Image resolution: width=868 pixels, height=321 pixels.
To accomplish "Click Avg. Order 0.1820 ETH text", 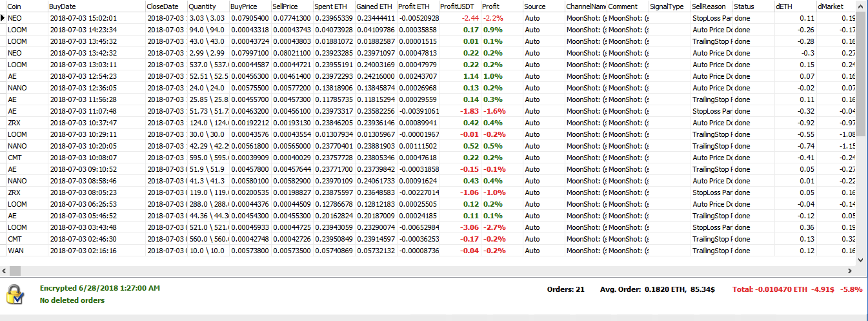I will pos(657,289).
